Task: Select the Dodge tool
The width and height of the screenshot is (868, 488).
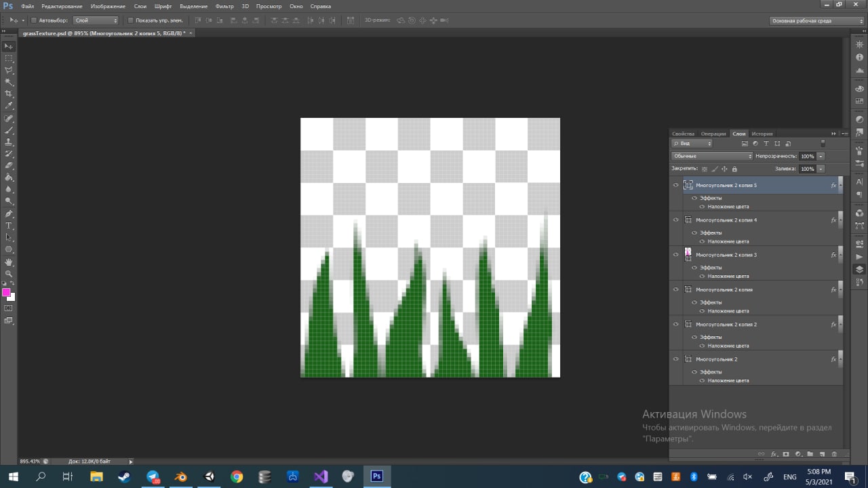Action: pos(9,201)
